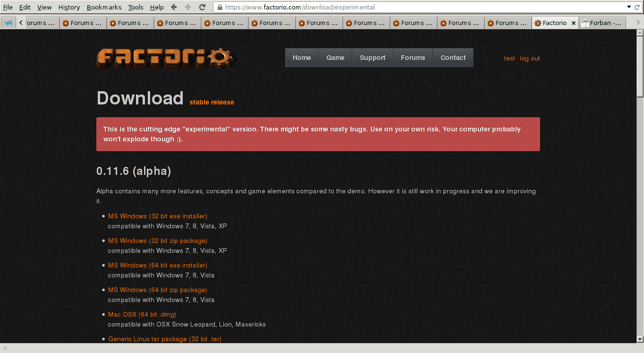Viewport: 644px width, 353px height.
Task: Download MS Windows 32 bit zip package
Action: [x=158, y=241]
